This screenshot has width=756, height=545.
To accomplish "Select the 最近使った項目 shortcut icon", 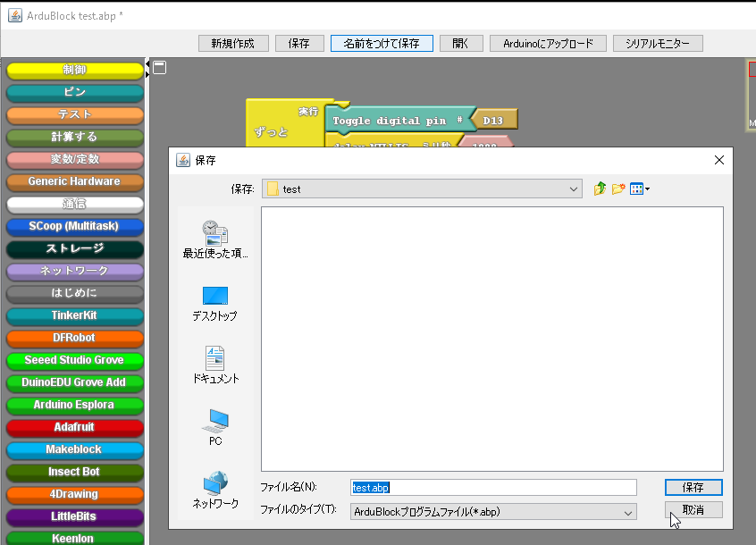I will [214, 234].
